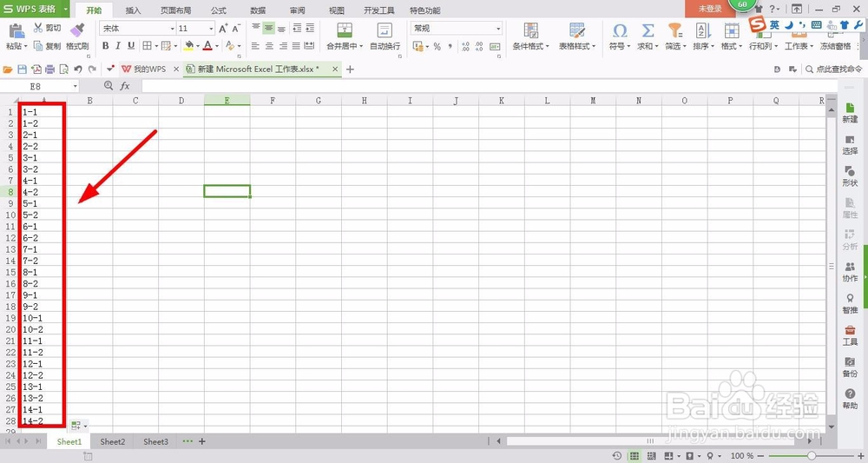
Task: Click the Sort A-Z icon
Action: point(703,30)
